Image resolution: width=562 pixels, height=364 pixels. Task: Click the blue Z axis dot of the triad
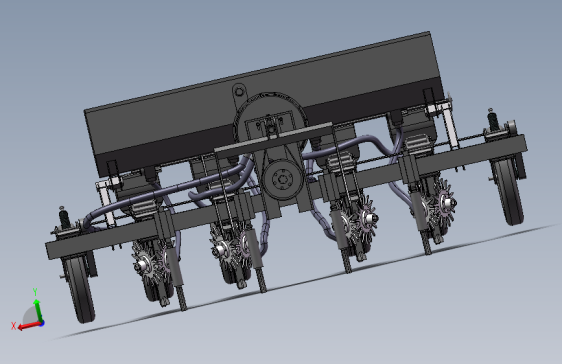pyautogui.click(x=42, y=323)
